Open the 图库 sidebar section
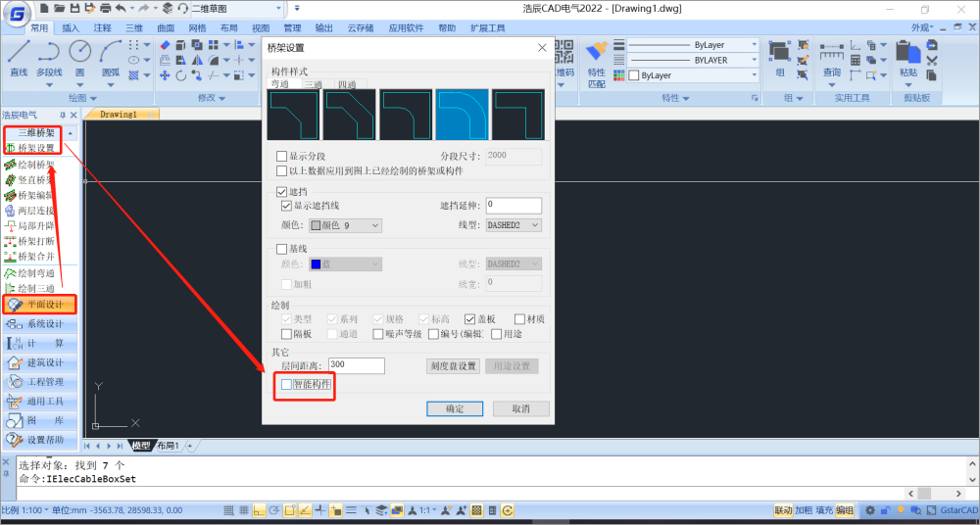The width and height of the screenshot is (980, 525). pos(40,420)
